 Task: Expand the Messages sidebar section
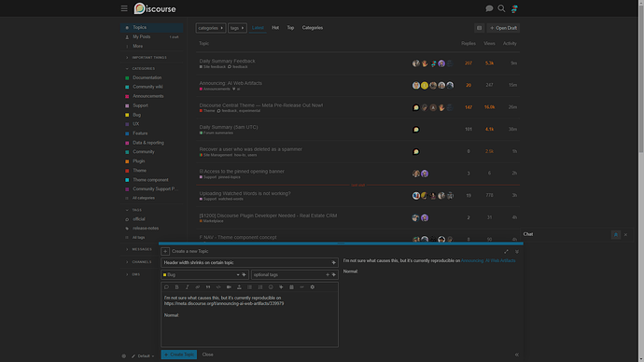[x=142, y=249]
